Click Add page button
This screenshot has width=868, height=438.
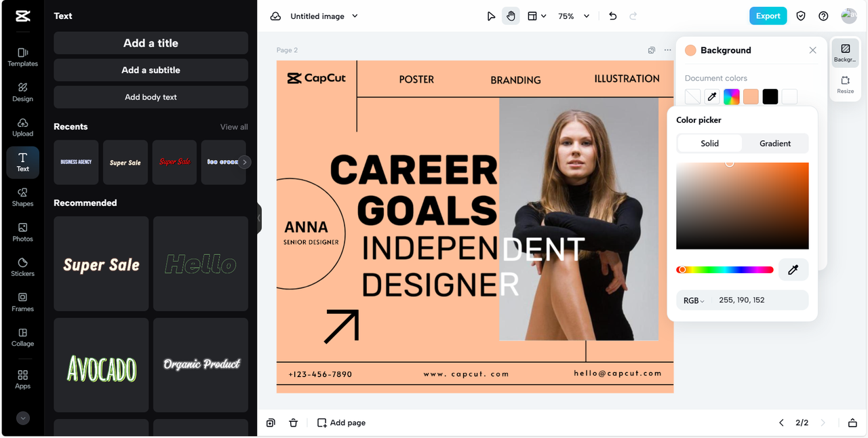tap(341, 422)
